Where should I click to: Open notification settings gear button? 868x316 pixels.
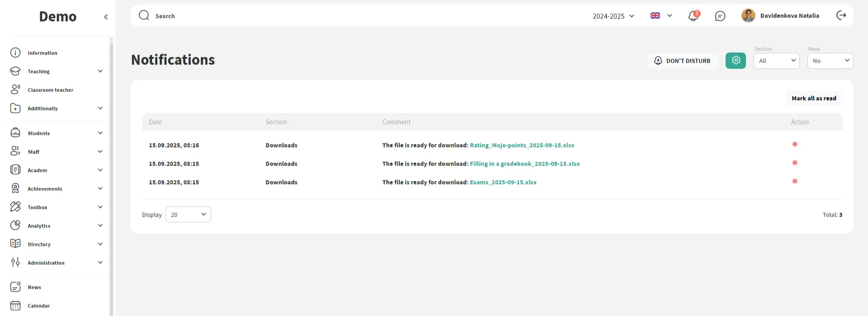click(x=736, y=60)
